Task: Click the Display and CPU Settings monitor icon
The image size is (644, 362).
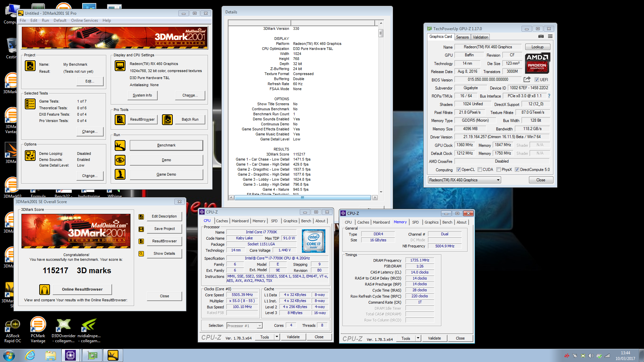Action: pos(120,66)
